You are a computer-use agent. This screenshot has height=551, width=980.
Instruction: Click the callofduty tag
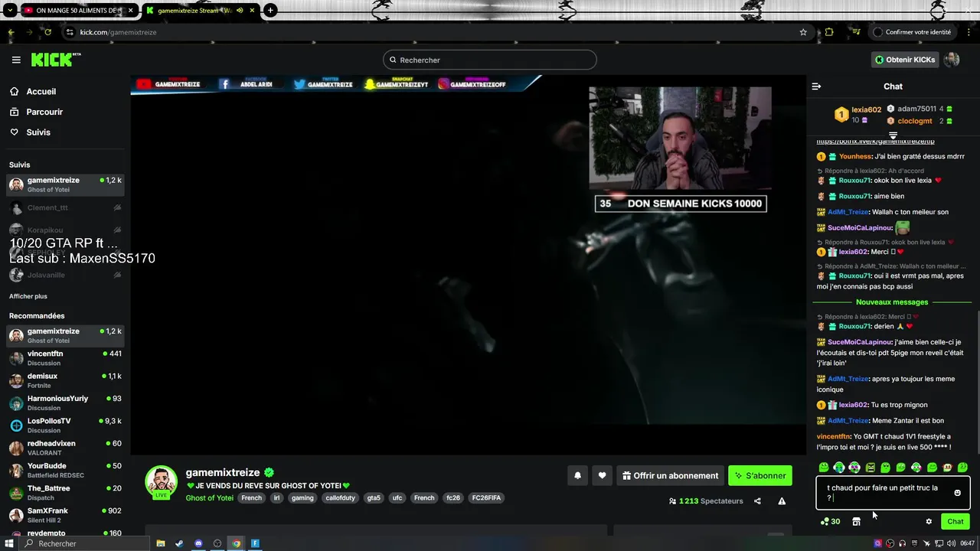pyautogui.click(x=341, y=498)
